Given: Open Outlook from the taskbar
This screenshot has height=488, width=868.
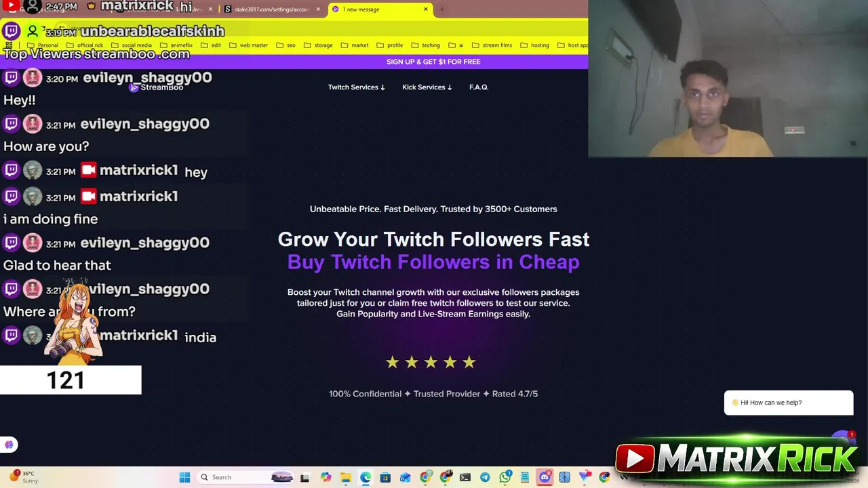Looking at the screenshot, I should (x=405, y=477).
